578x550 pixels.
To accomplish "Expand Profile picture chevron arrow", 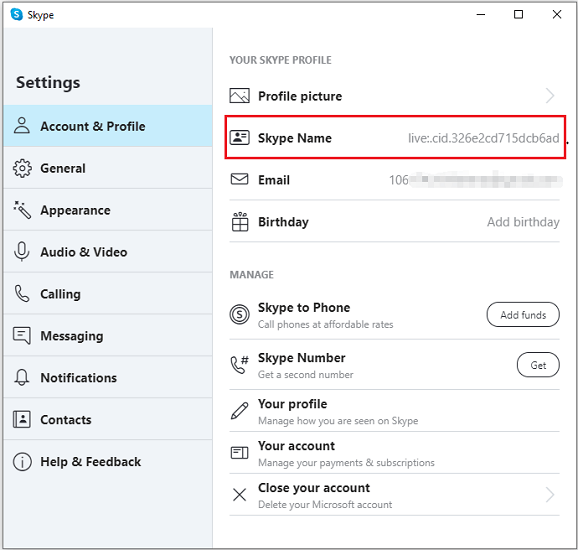I will [550, 96].
